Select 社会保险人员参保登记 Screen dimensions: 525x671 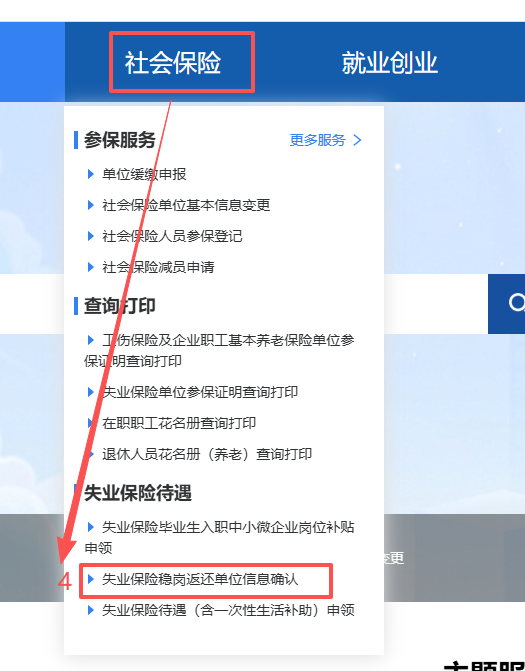click(x=172, y=236)
